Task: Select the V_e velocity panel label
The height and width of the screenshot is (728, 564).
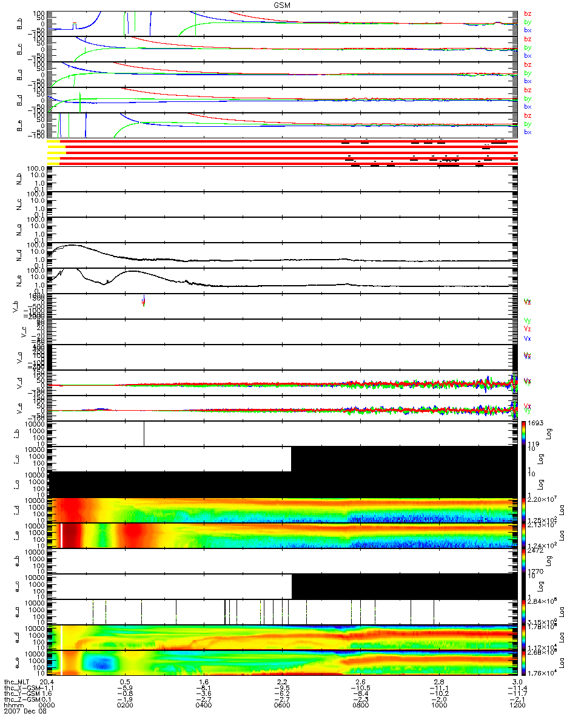Action: point(19,409)
